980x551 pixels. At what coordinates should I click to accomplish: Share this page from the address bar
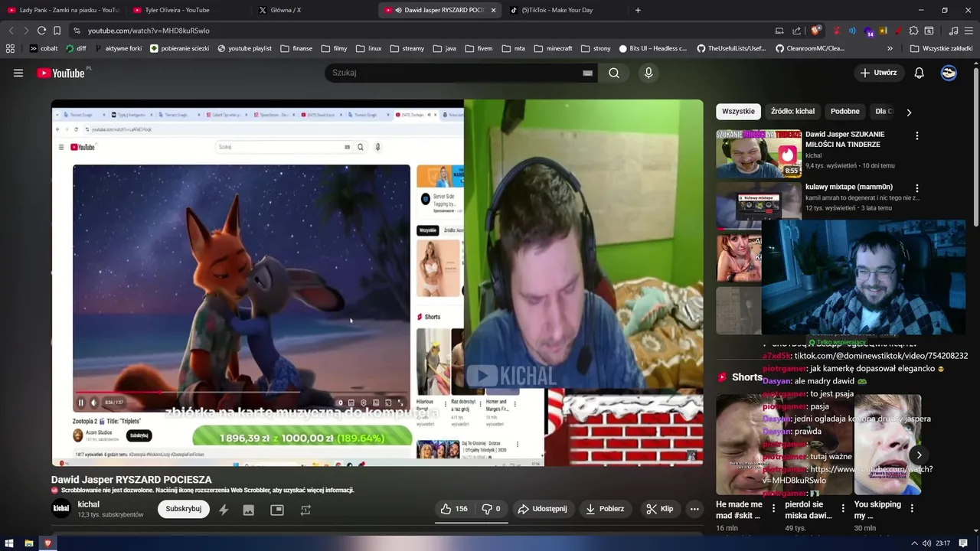(x=796, y=31)
